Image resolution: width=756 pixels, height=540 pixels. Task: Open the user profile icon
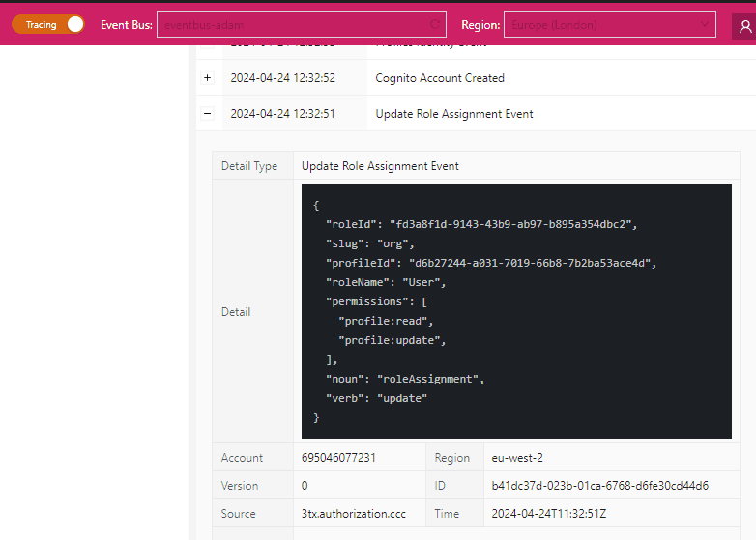(x=743, y=26)
